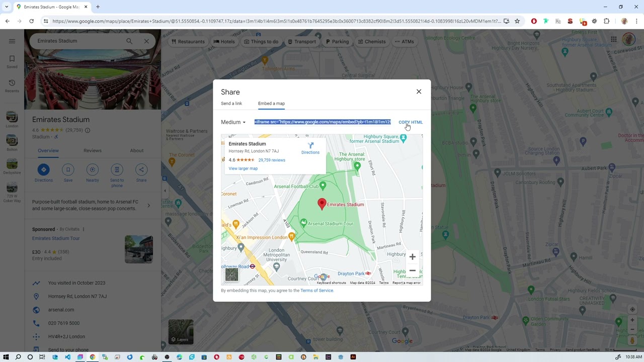Click COPY HTML button
Image resolution: width=644 pixels, height=362 pixels.
[x=411, y=122]
